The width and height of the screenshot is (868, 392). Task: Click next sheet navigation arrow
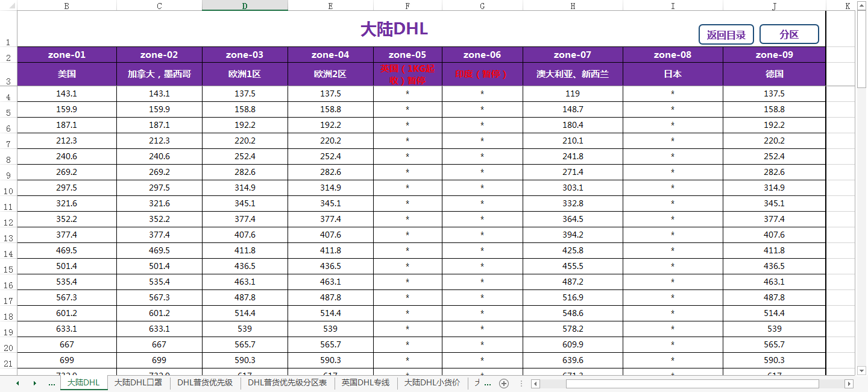pyautogui.click(x=34, y=384)
